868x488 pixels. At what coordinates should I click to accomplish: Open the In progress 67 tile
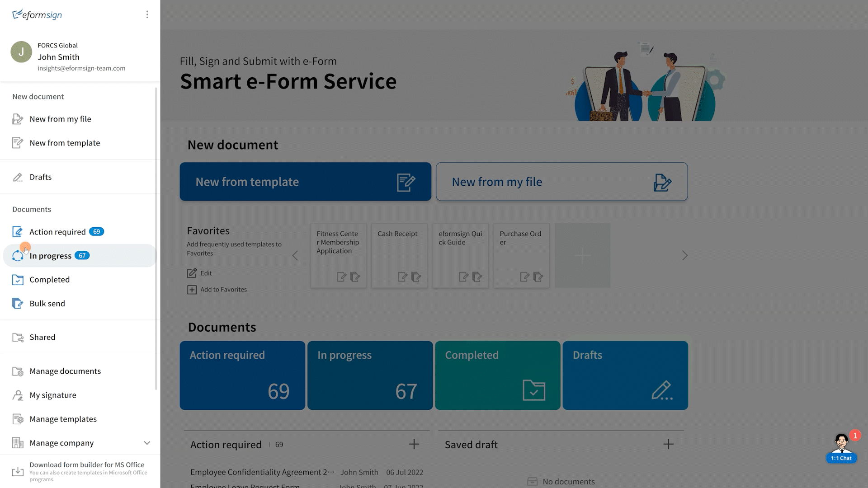pyautogui.click(x=370, y=375)
